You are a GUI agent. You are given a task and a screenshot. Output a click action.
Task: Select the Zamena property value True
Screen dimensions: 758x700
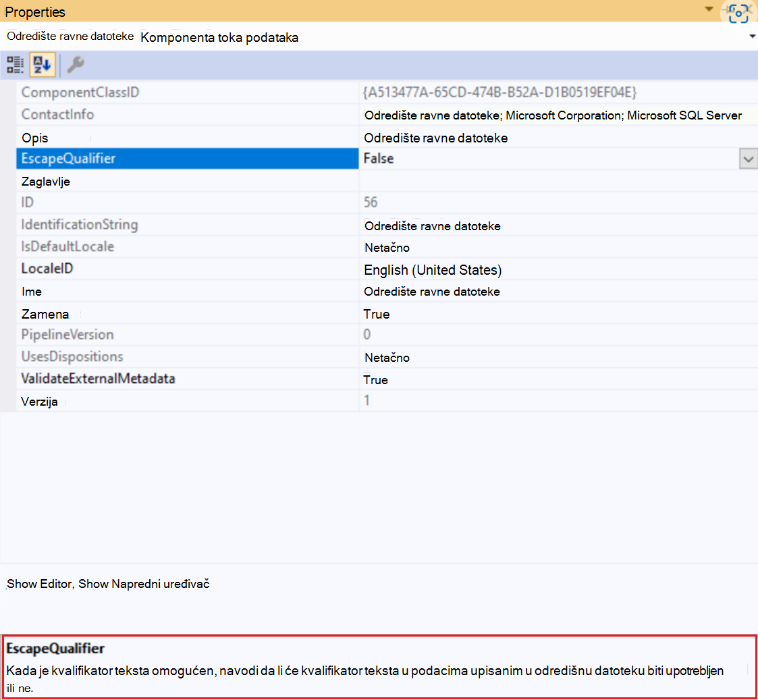pos(376,315)
